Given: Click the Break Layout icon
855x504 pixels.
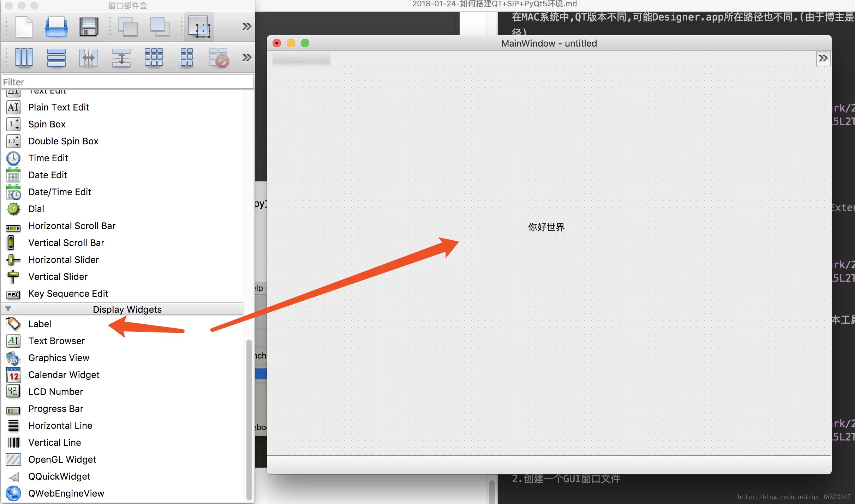Looking at the screenshot, I should pos(219,58).
